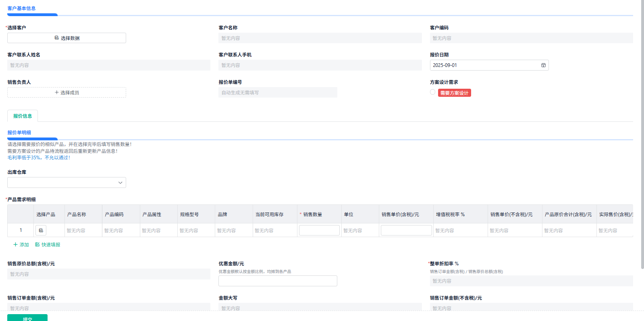This screenshot has height=321, width=644.
Task: Click the 客户编码 read-only field
Action: coord(531,38)
